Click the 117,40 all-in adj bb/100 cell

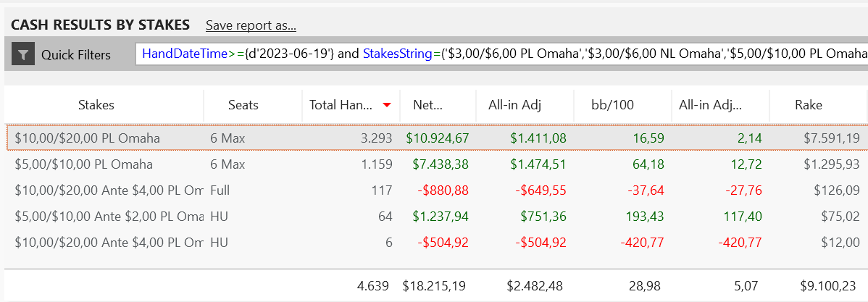pyautogui.click(x=743, y=217)
